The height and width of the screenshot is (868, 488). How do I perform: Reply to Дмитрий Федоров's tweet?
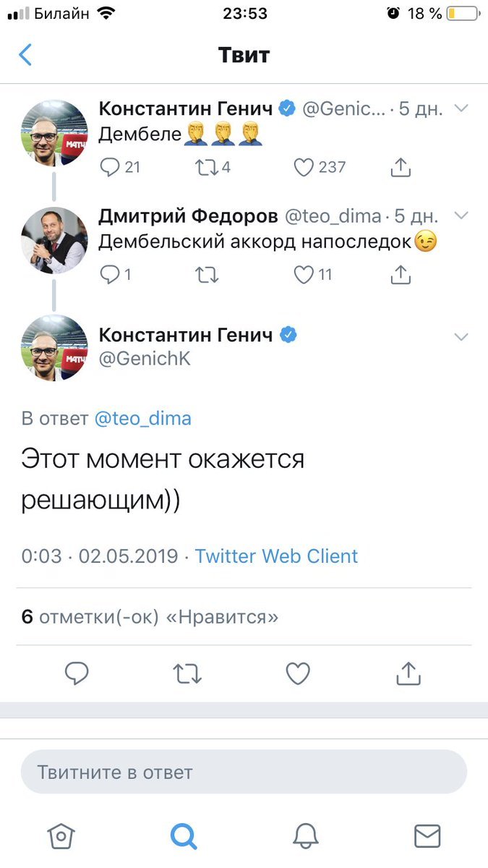pyautogui.click(x=110, y=275)
